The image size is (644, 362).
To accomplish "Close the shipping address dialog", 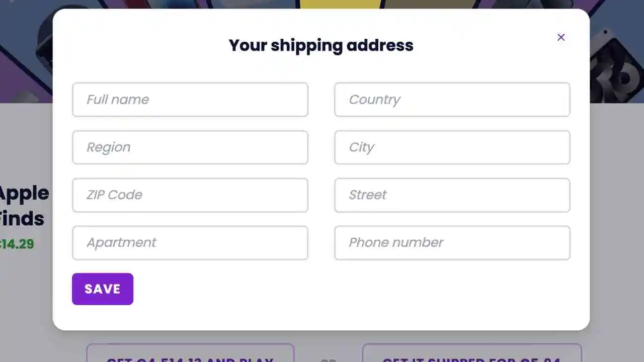I will click(561, 37).
